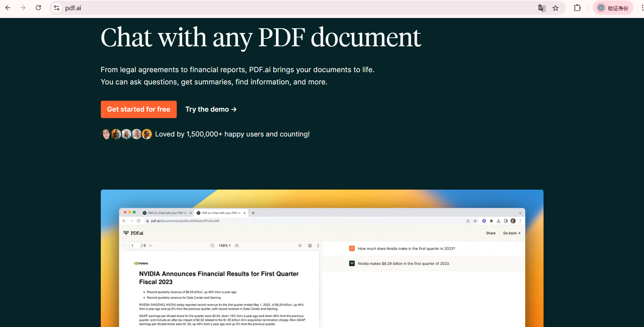Click the 验证身份 profile button
Viewport: 644px width, 327px height.
[x=613, y=8]
